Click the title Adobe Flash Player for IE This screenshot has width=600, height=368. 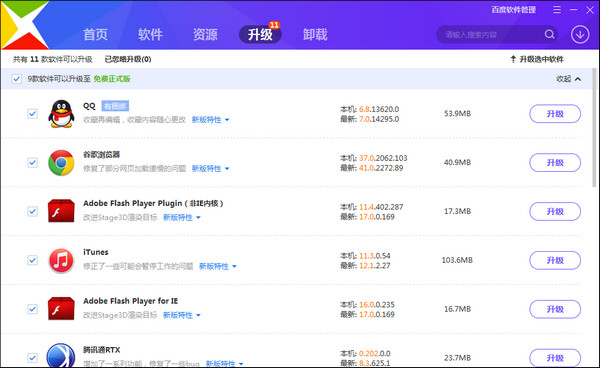130,301
